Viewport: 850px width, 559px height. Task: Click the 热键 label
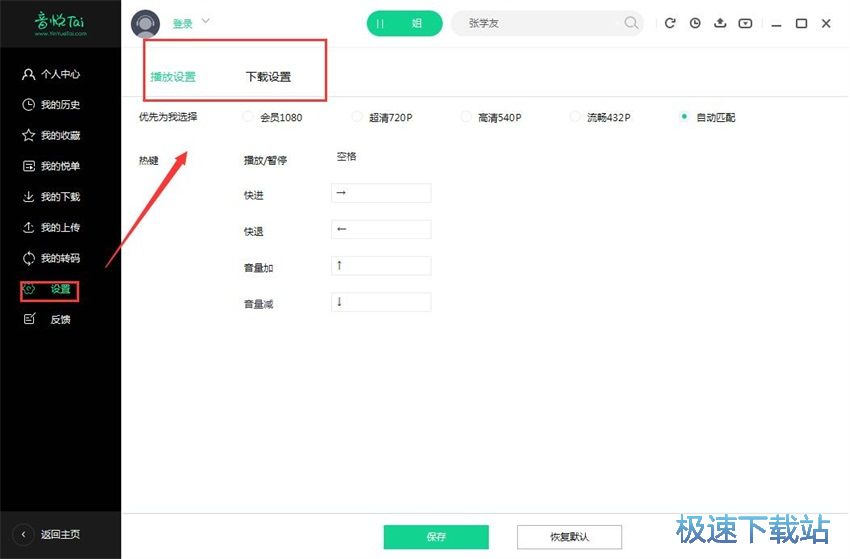(x=149, y=160)
